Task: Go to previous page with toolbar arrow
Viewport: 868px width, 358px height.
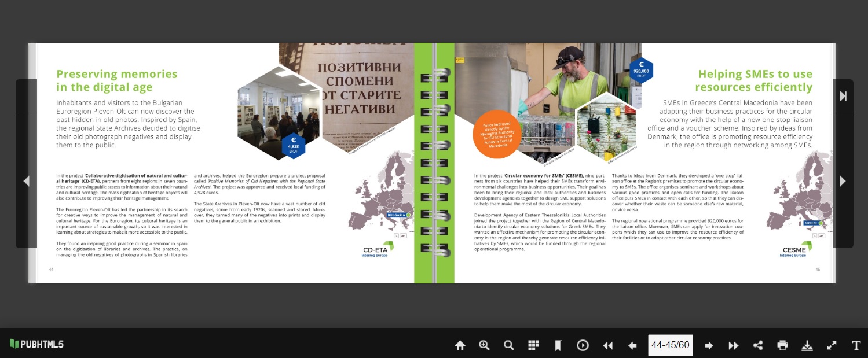Action: pos(632,345)
